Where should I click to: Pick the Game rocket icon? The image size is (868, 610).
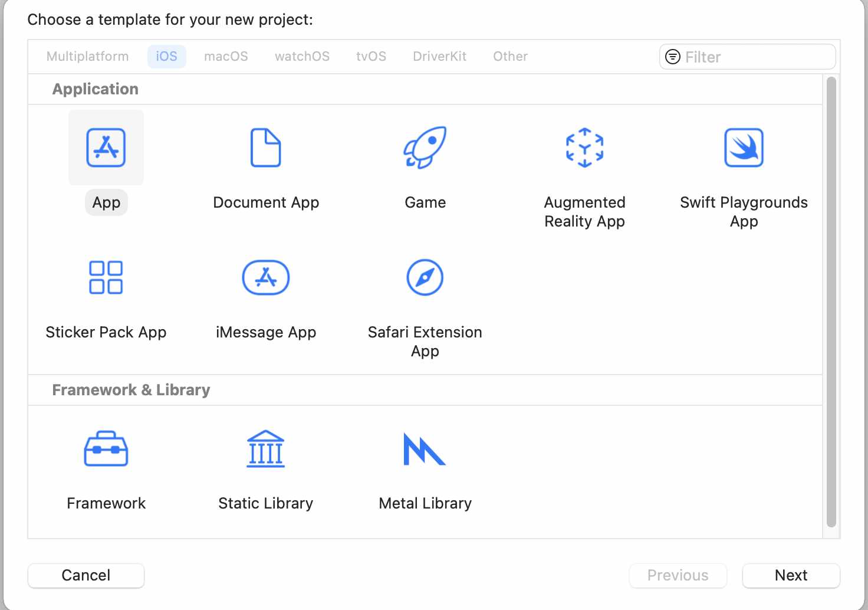(425, 147)
